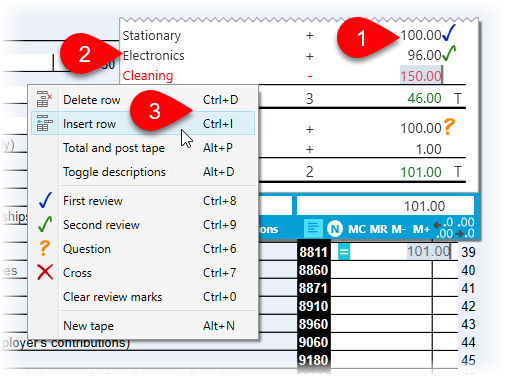The image size is (505, 376).
Task: Click orange question mark beside 100.00 tape entry
Action: click(x=449, y=127)
